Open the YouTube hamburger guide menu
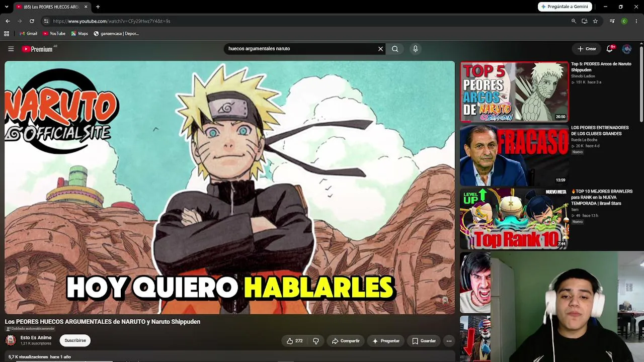 [x=11, y=49]
